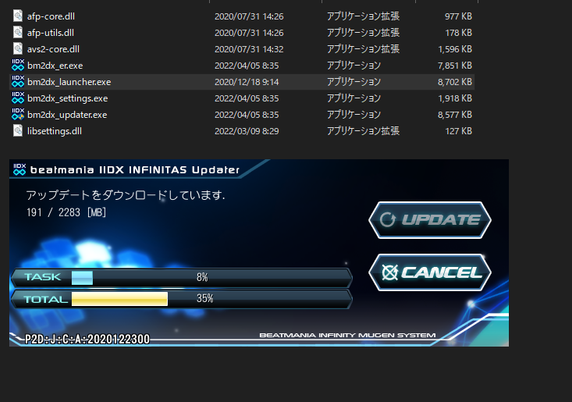Click the libsettings.dll file icon

(18, 131)
